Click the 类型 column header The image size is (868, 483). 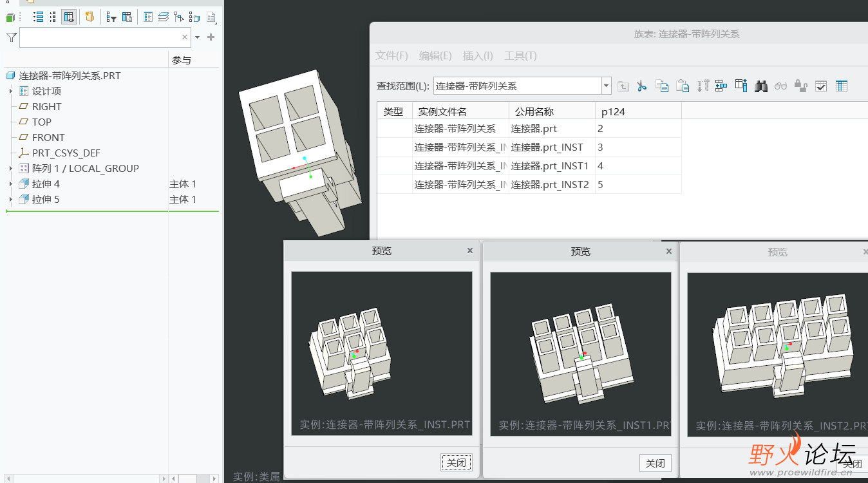point(393,111)
